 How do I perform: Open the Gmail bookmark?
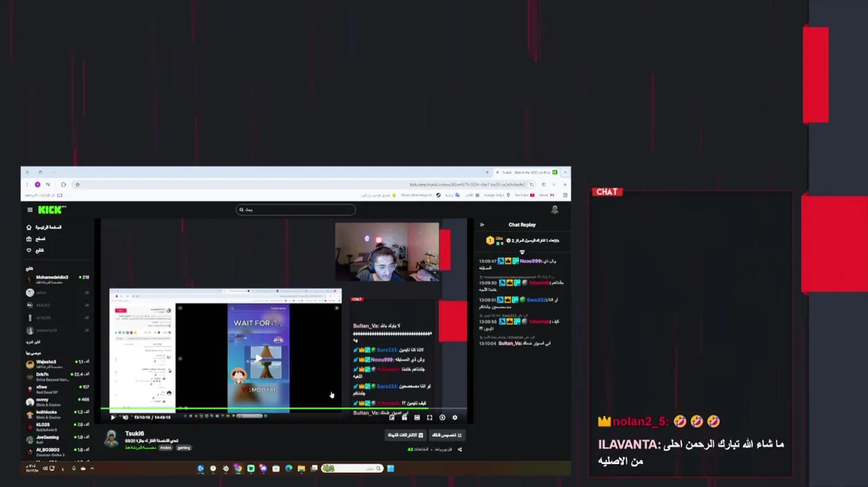[x=547, y=195]
